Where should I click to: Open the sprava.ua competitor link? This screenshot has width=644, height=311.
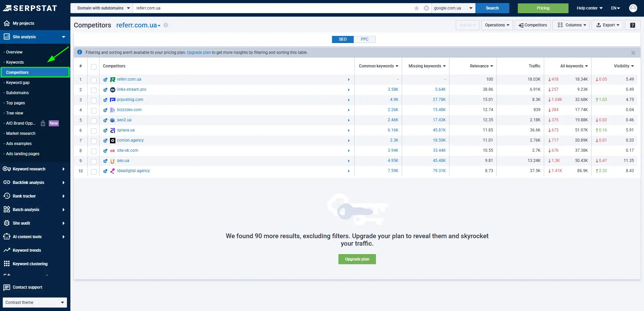(126, 130)
